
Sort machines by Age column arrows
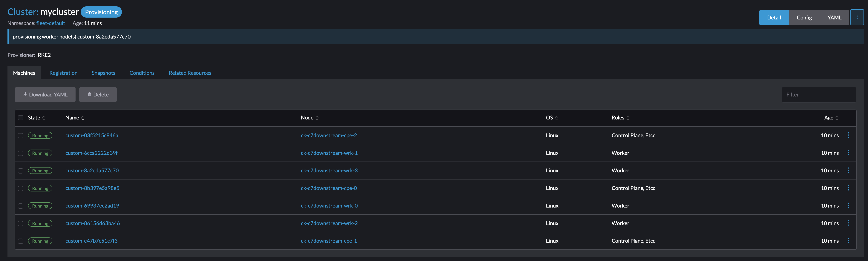click(837, 118)
